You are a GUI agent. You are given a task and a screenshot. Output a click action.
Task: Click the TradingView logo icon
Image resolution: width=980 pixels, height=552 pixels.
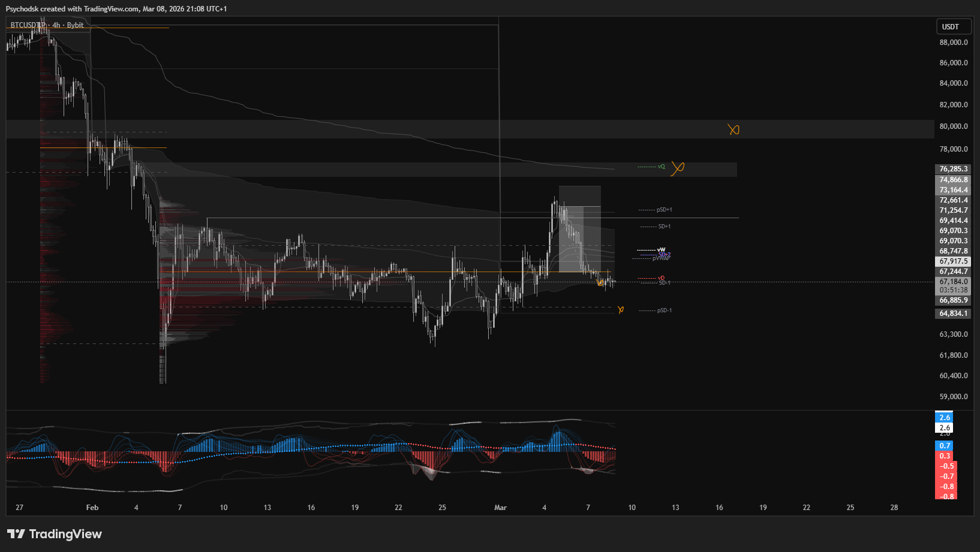click(16, 534)
